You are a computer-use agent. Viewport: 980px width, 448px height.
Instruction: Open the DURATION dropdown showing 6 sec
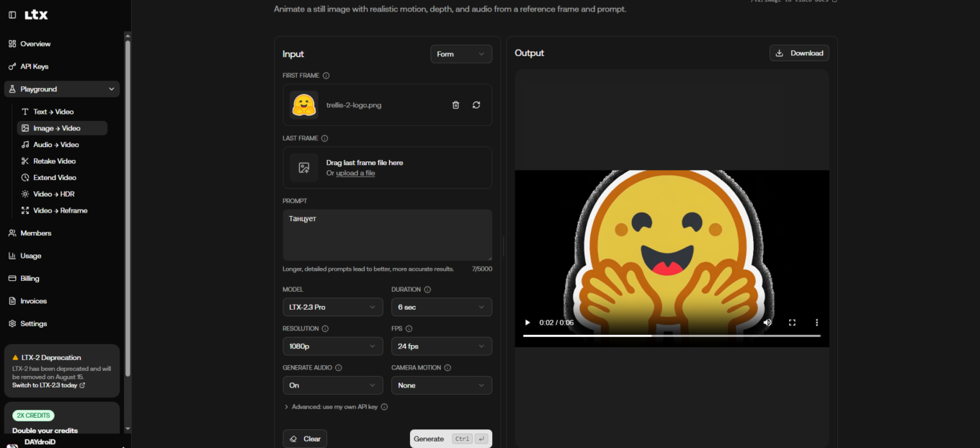pos(442,307)
